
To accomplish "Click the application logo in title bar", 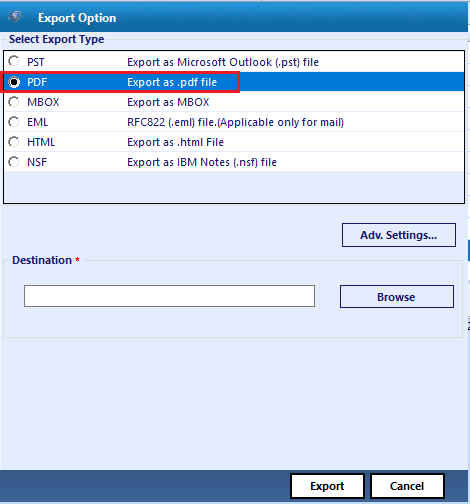I will tap(15, 17).
